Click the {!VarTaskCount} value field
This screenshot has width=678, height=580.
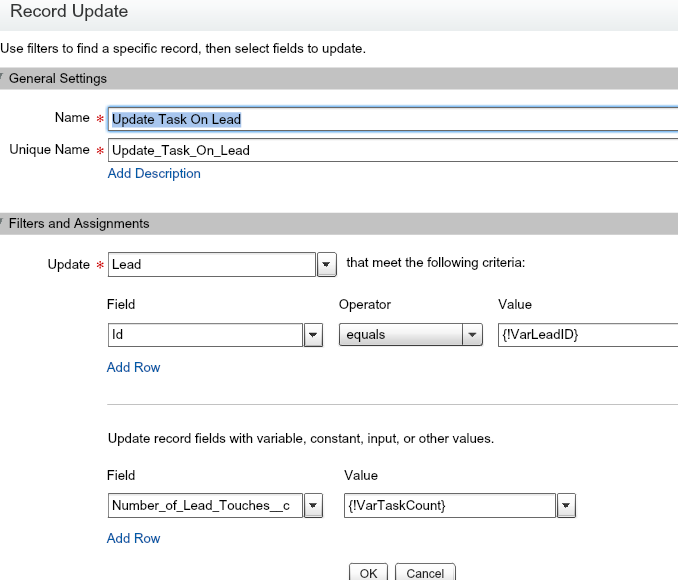pyautogui.click(x=449, y=506)
